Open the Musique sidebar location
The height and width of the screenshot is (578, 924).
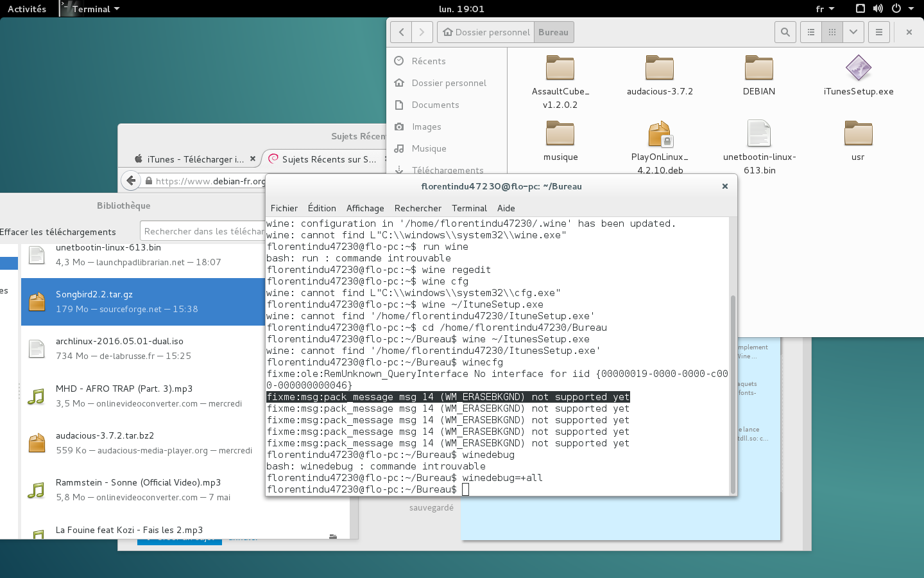pyautogui.click(x=429, y=148)
